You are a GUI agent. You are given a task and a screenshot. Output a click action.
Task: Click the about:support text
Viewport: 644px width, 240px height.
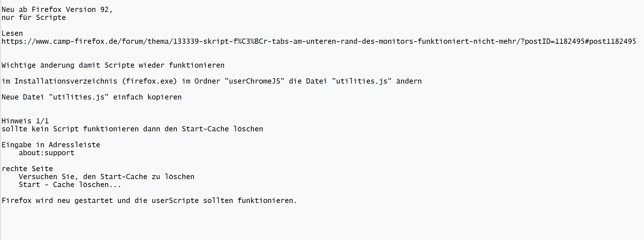click(47, 153)
